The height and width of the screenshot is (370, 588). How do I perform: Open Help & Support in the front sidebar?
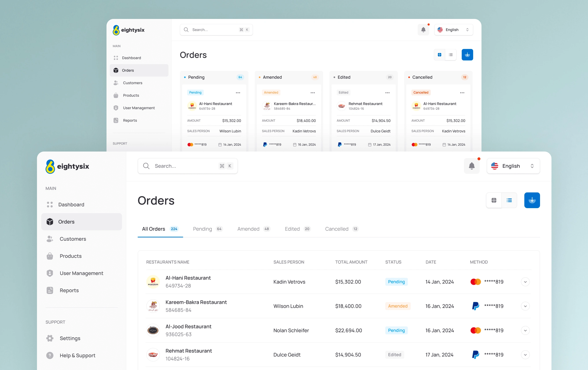(82, 355)
